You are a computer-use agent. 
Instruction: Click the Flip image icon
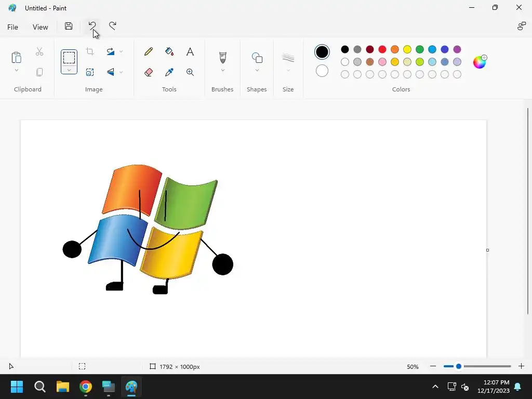pos(110,72)
